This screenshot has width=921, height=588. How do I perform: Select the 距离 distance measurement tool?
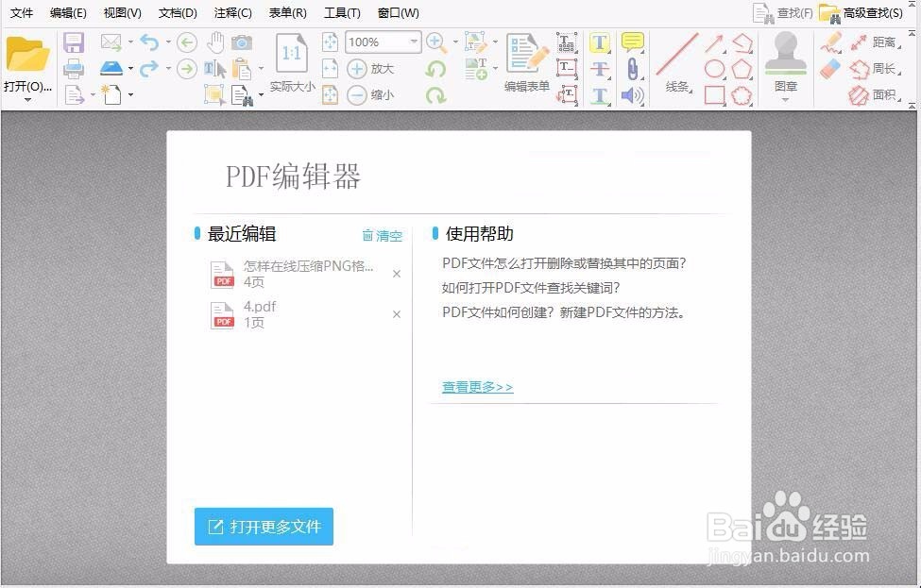(878, 42)
